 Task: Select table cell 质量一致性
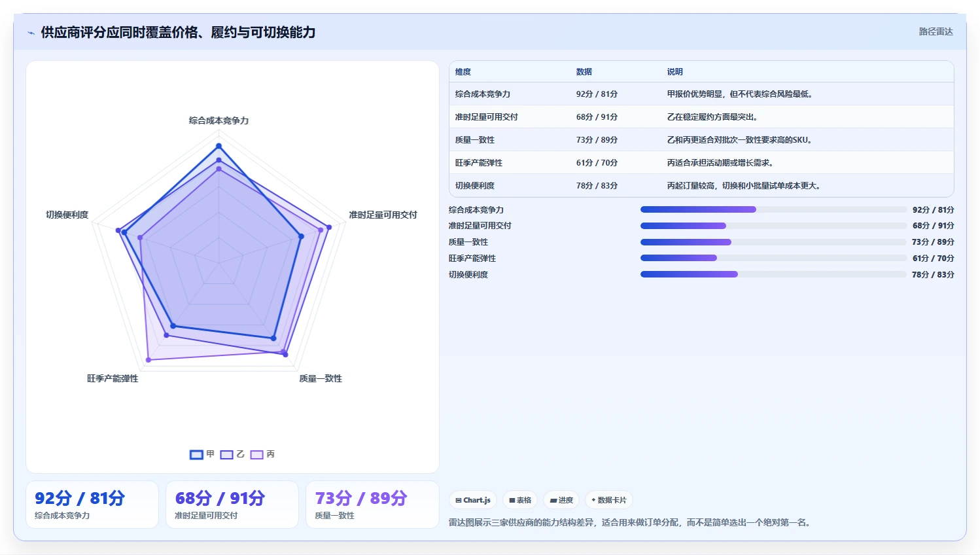pyautogui.click(x=475, y=140)
